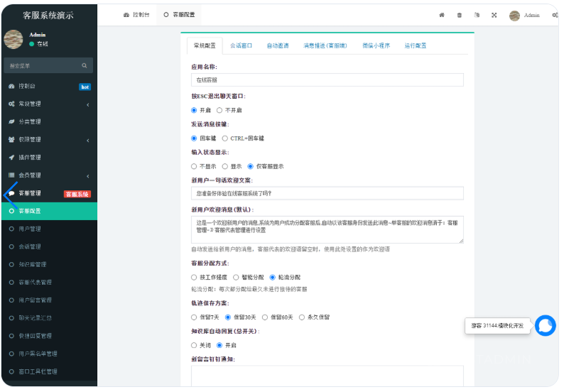
Task: Click the language switch icon in header
Action: (477, 15)
